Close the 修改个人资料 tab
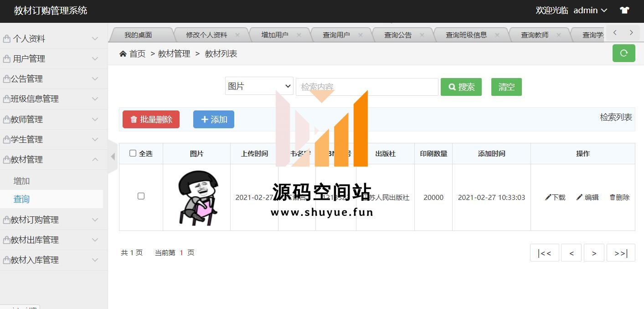The width and height of the screenshot is (644, 309). pos(237,35)
